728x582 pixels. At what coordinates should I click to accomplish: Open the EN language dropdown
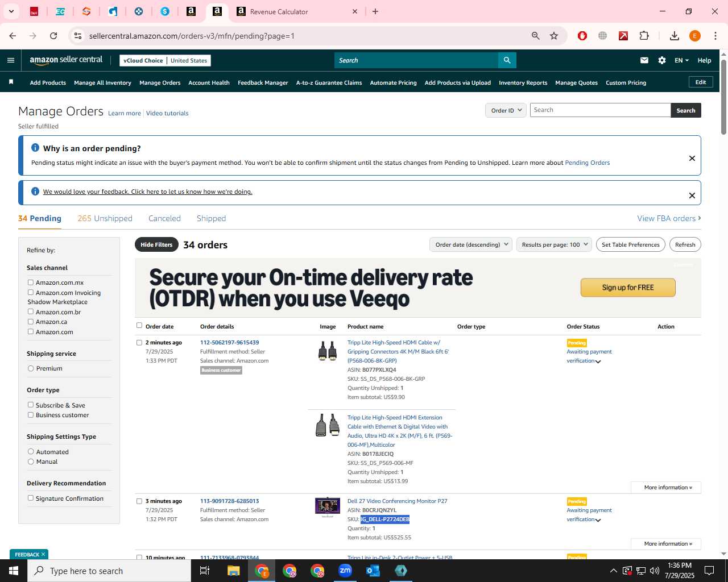[x=681, y=60]
